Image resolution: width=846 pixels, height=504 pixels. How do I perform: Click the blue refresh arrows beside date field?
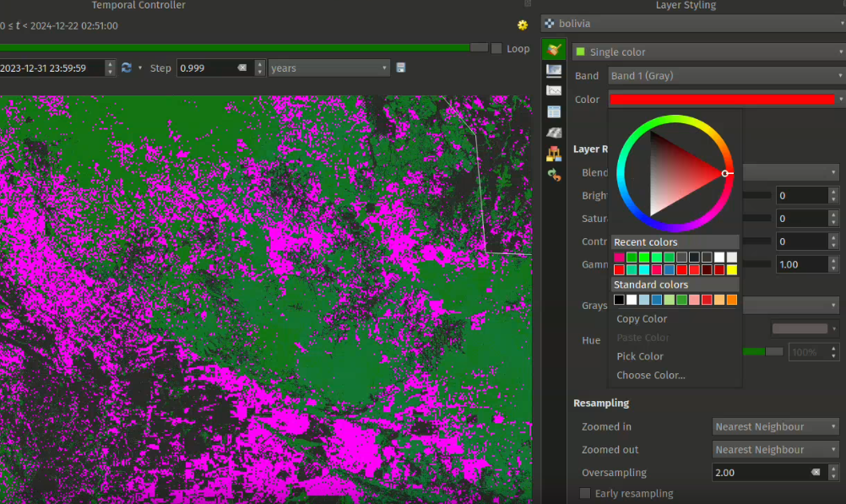[x=127, y=68]
